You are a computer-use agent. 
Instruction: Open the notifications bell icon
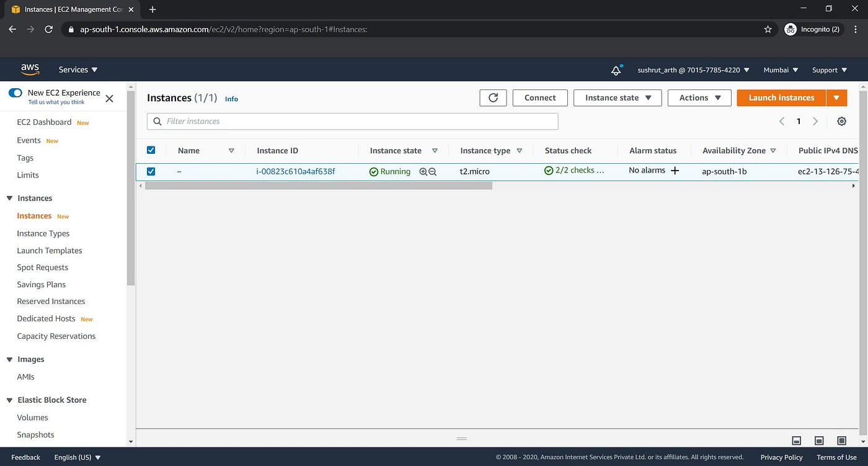click(616, 70)
